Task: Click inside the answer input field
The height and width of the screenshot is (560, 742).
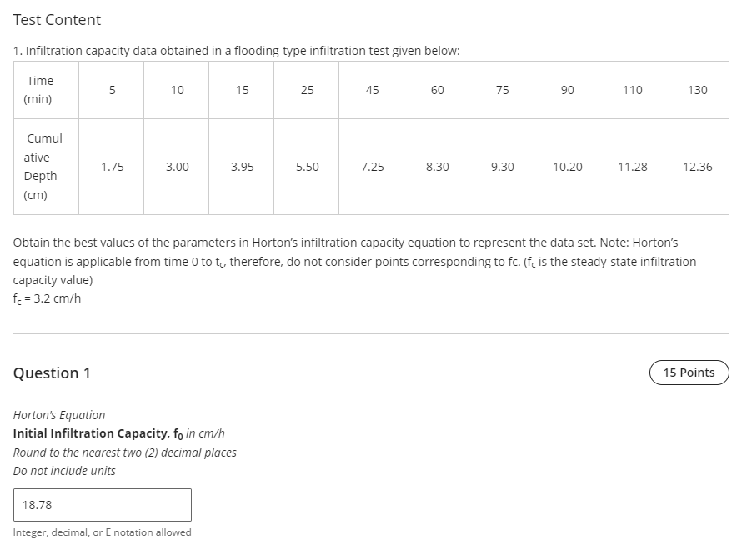Action: coord(102,504)
